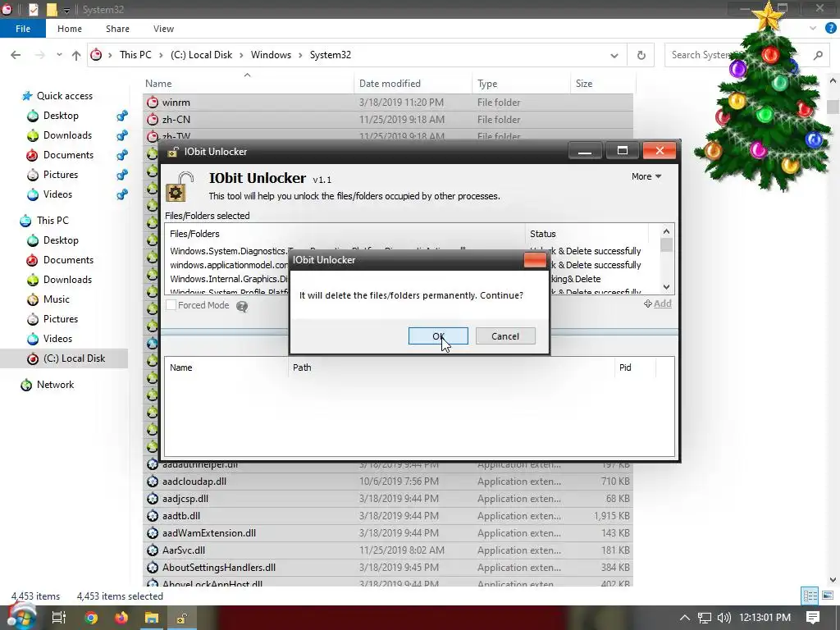Select the Windows.Internal.Graphics.Di row in the unlocker list
Image resolution: width=840 pixels, height=630 pixels.
point(230,279)
